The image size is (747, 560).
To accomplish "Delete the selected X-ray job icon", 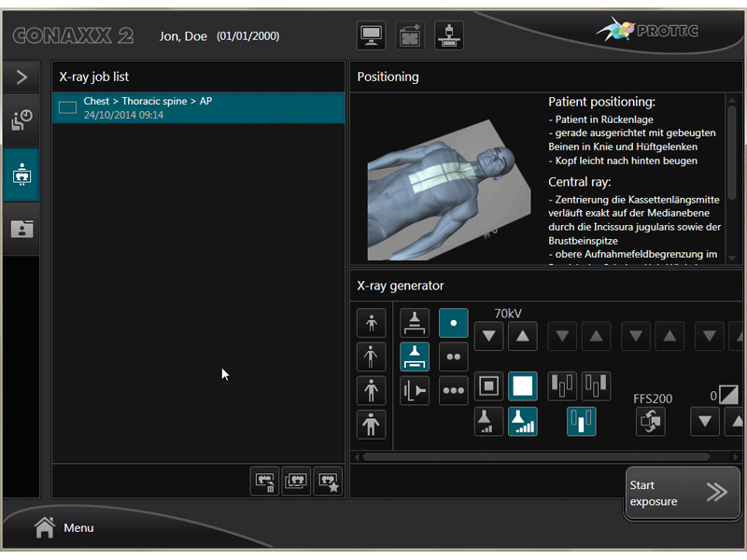I will point(264,481).
